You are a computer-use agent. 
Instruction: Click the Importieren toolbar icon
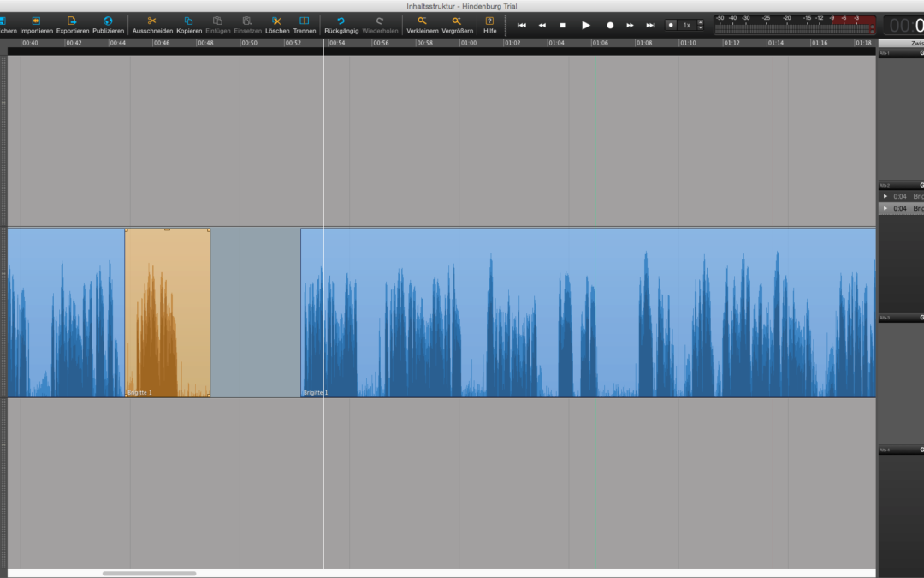click(36, 21)
